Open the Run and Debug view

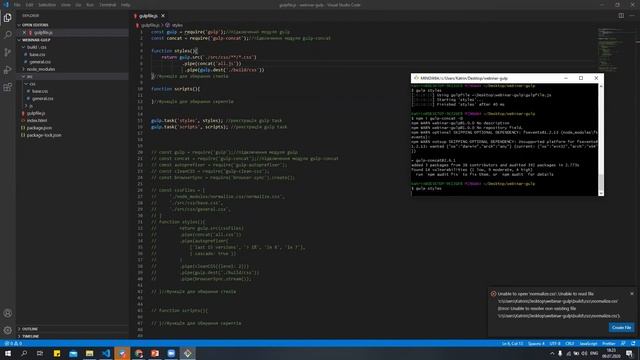click(7, 70)
